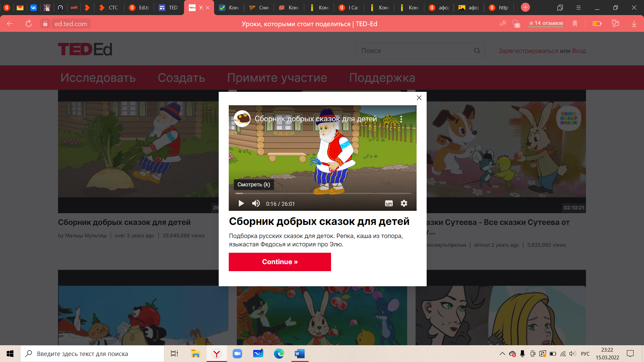This screenshot has width=644, height=362.
Task: Switch the РУС input language
Action: (x=585, y=354)
